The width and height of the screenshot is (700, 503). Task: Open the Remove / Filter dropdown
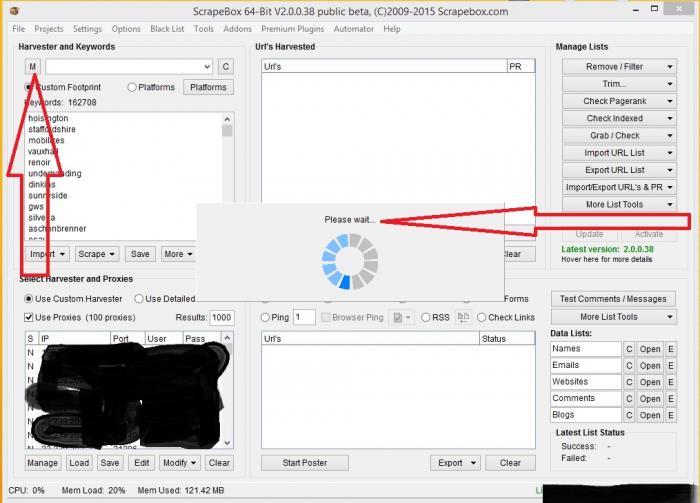pos(619,67)
